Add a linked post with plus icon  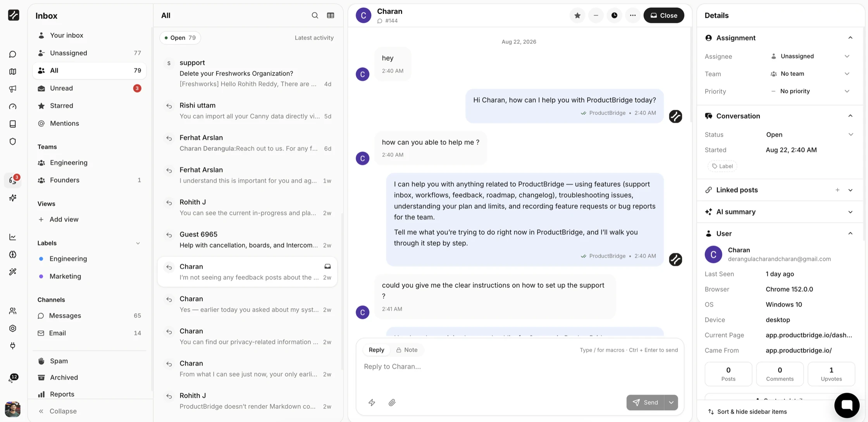(x=837, y=190)
